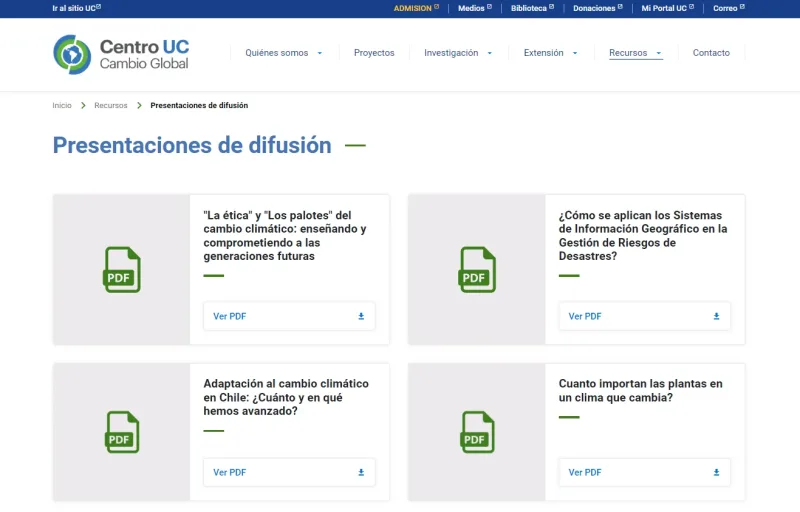Click download arrow in Sistemas de Información Geográfico card
Screen dimensions: 800x512
[x=716, y=316]
